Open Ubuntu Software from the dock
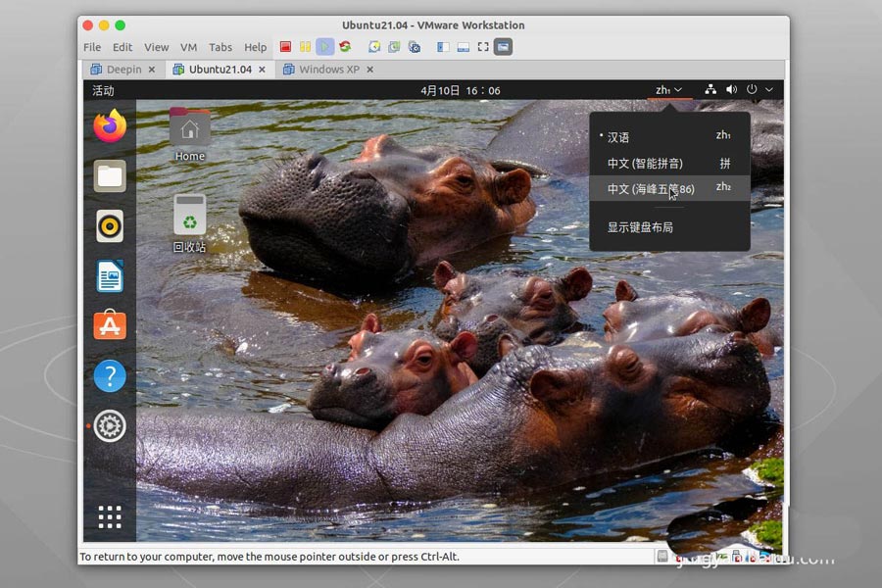882x588 pixels. click(x=110, y=325)
